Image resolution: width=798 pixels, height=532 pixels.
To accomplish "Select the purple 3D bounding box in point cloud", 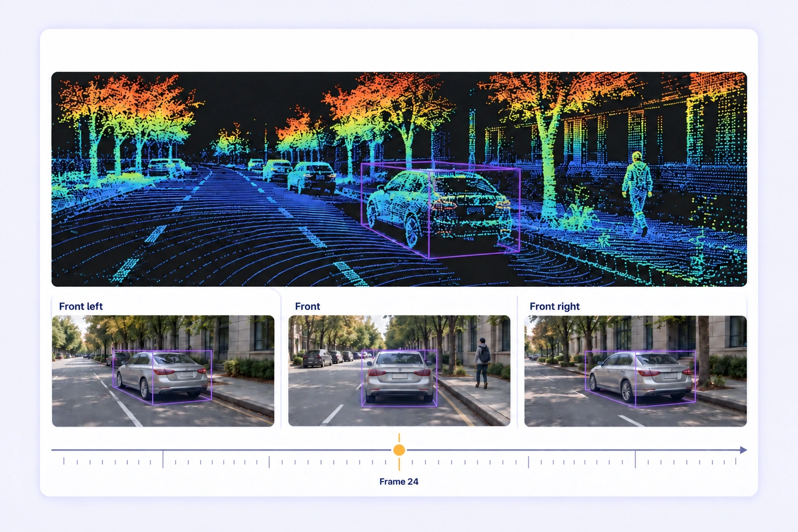I will (x=441, y=209).
